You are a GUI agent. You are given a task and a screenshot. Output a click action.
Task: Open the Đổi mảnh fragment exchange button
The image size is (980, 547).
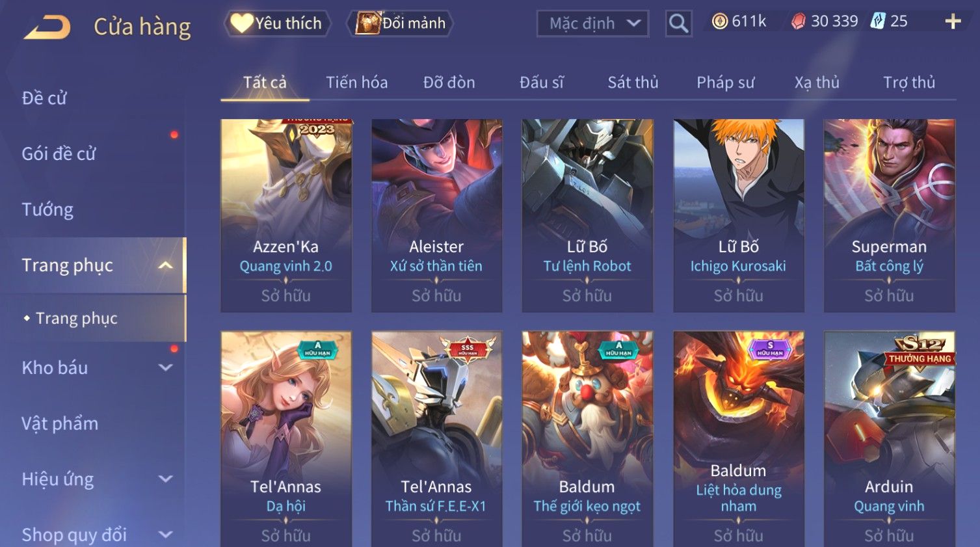tap(401, 23)
